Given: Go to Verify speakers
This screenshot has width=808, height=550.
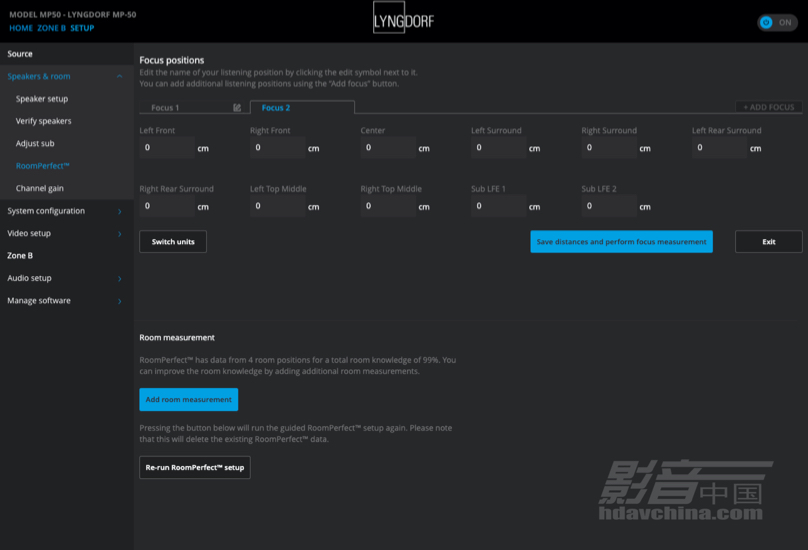Looking at the screenshot, I should (x=43, y=121).
